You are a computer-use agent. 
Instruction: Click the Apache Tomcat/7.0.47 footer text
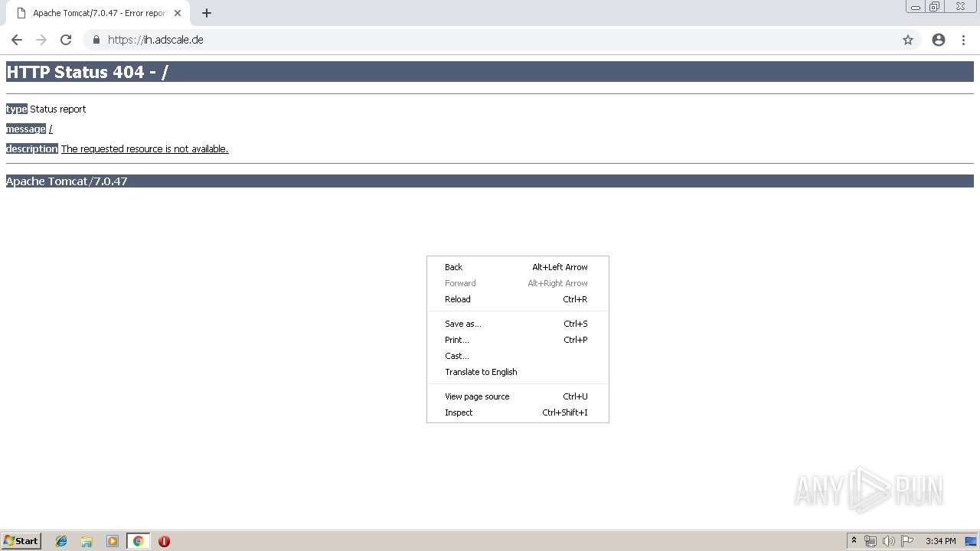67,181
